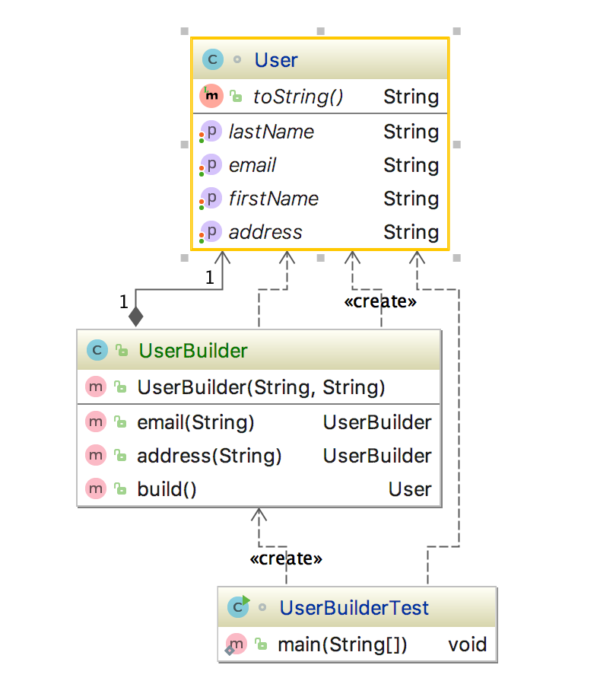Click the «create» label above UserBuilder

382,301
